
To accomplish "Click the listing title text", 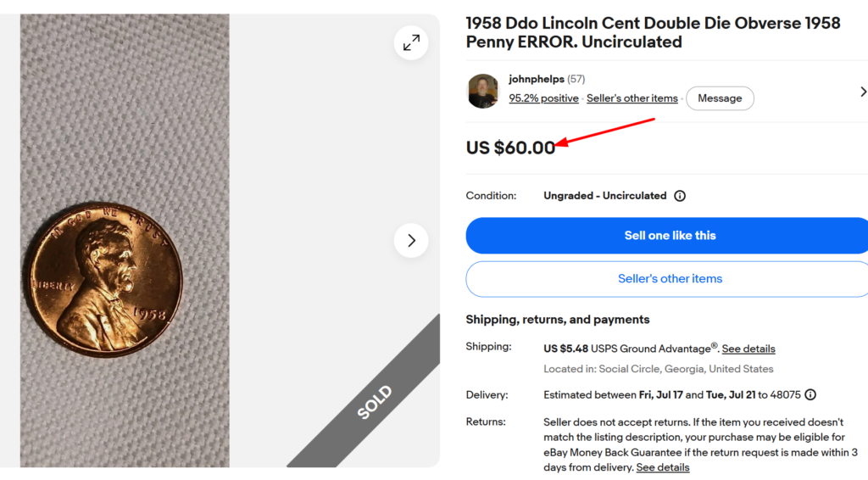I will [x=654, y=33].
